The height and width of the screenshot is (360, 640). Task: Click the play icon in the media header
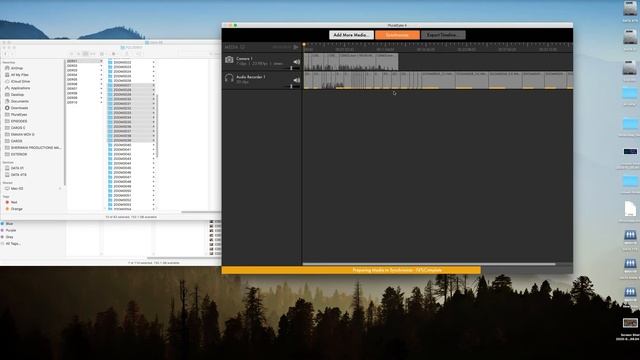(x=296, y=47)
